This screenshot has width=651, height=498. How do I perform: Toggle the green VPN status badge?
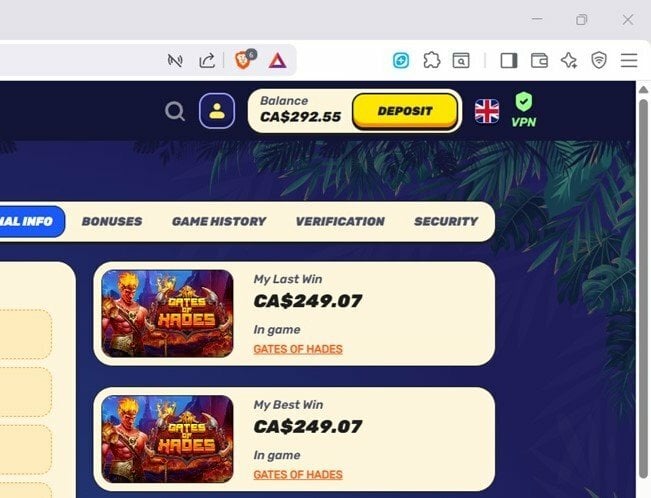(x=524, y=110)
